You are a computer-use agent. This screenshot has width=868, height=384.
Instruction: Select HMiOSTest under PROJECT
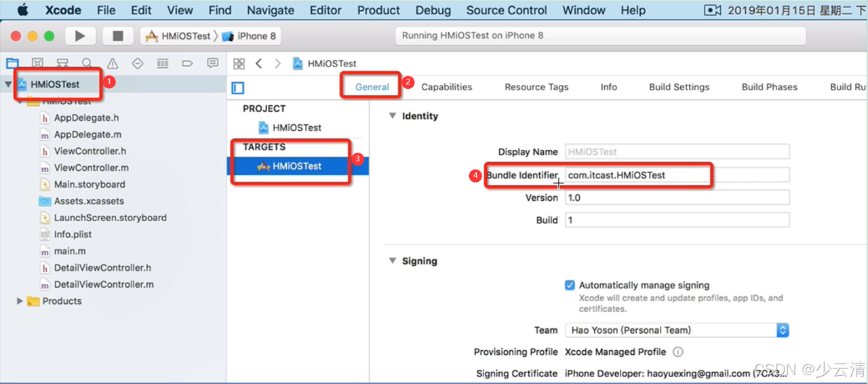[297, 128]
